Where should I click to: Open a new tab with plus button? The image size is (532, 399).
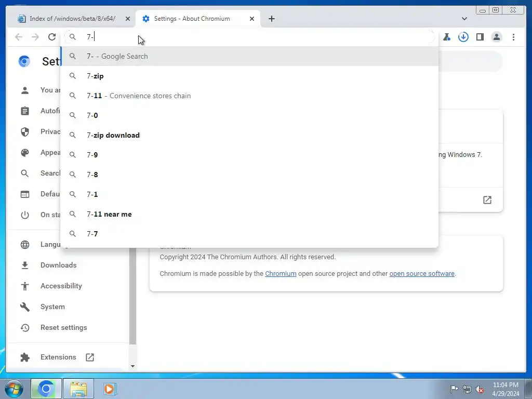(271, 19)
